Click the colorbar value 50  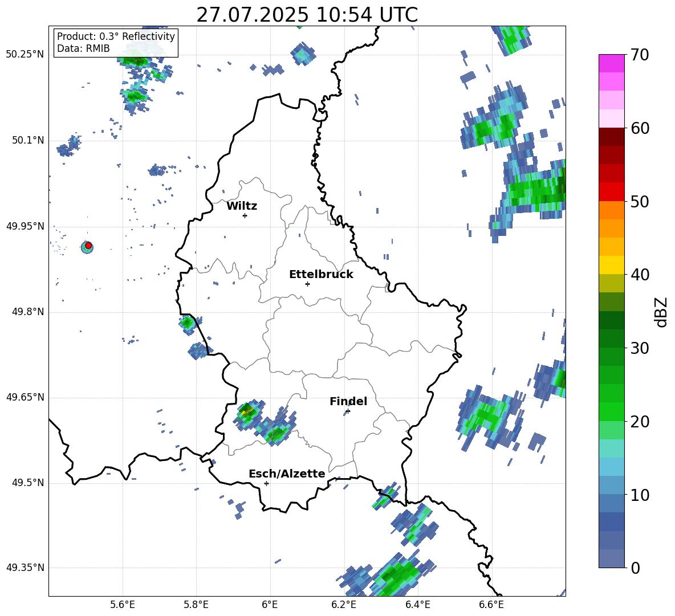[x=640, y=201]
